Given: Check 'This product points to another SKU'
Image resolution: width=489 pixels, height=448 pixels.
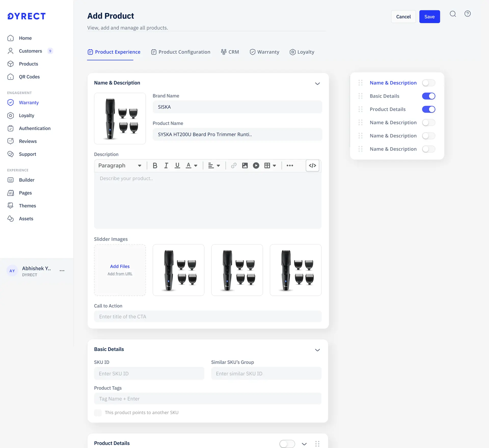Looking at the screenshot, I should pos(98,413).
